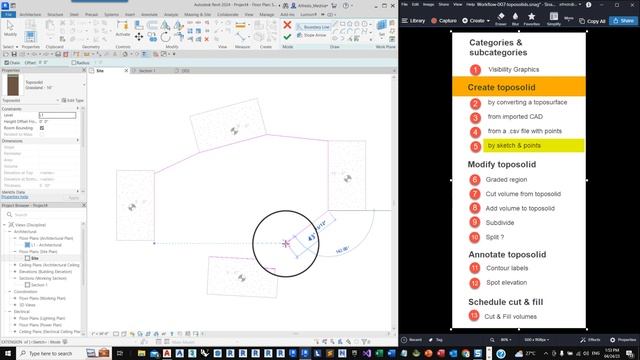Click the Measure tool icon in ribbon
Viewport: 640px width, 360px height.
(241, 26)
